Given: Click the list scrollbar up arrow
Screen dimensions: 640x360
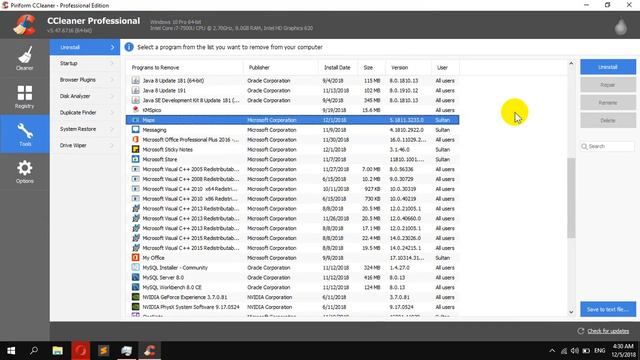Looking at the screenshot, I should pos(571,63).
